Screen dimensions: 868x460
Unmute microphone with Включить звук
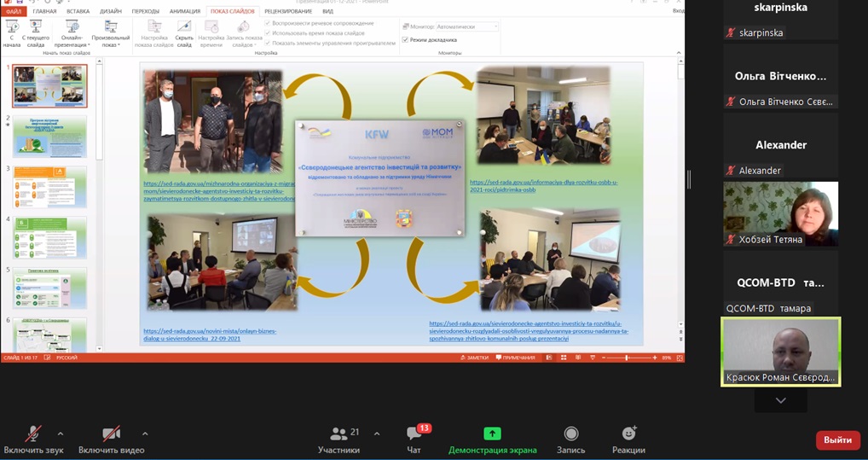pos(33,439)
